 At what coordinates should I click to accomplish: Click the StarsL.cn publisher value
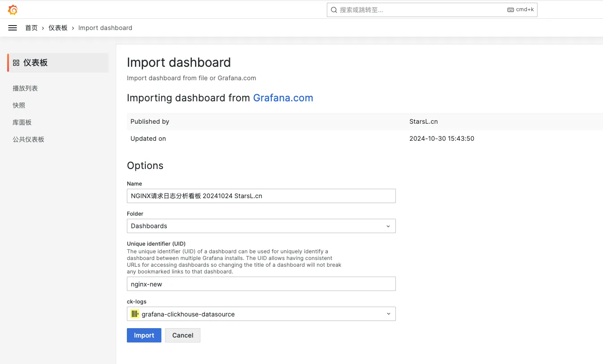[424, 121]
